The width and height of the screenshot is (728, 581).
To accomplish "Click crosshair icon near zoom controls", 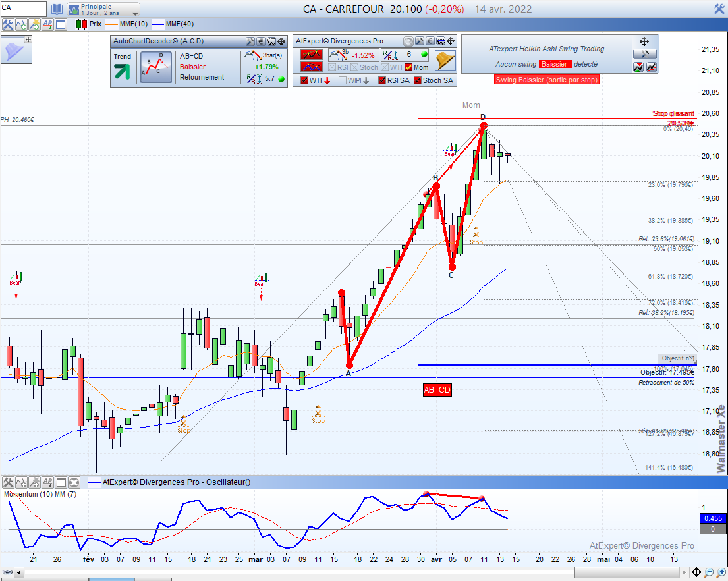I will click(696, 572).
